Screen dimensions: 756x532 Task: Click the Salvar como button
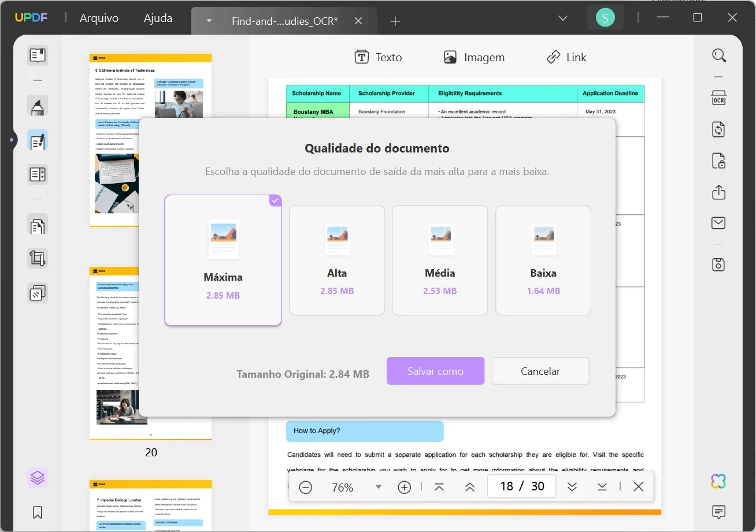[x=435, y=371]
